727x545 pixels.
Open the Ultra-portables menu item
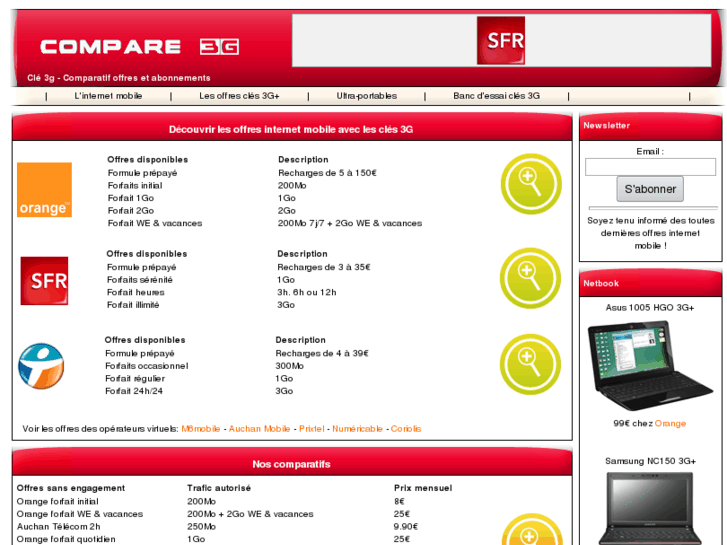[366, 96]
